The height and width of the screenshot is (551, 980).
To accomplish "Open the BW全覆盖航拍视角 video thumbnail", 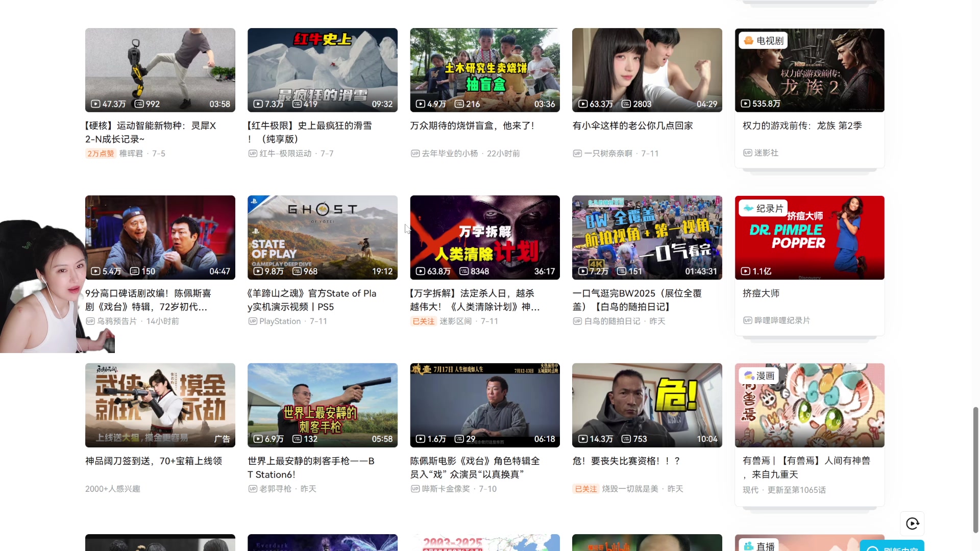I will point(647,237).
